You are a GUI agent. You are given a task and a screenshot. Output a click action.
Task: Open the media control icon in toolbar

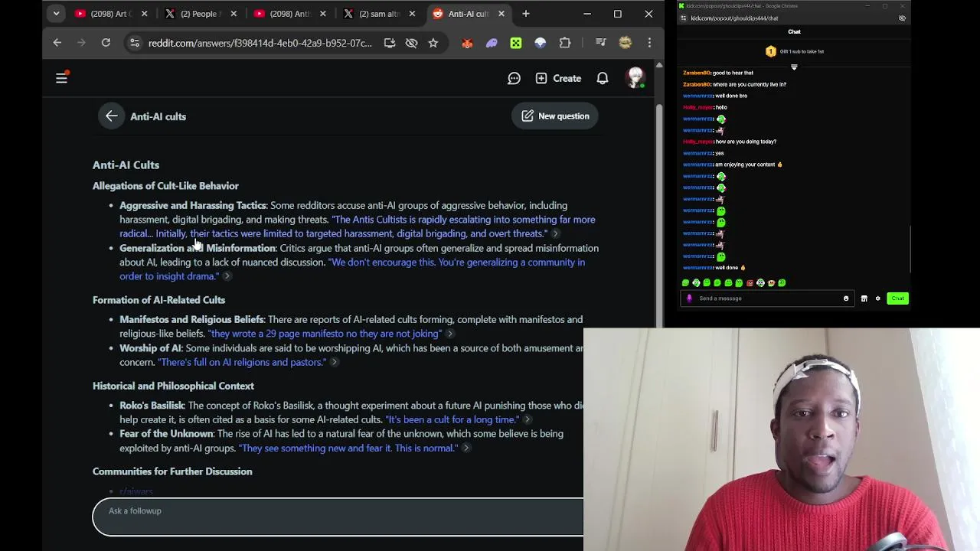pyautogui.click(x=601, y=43)
